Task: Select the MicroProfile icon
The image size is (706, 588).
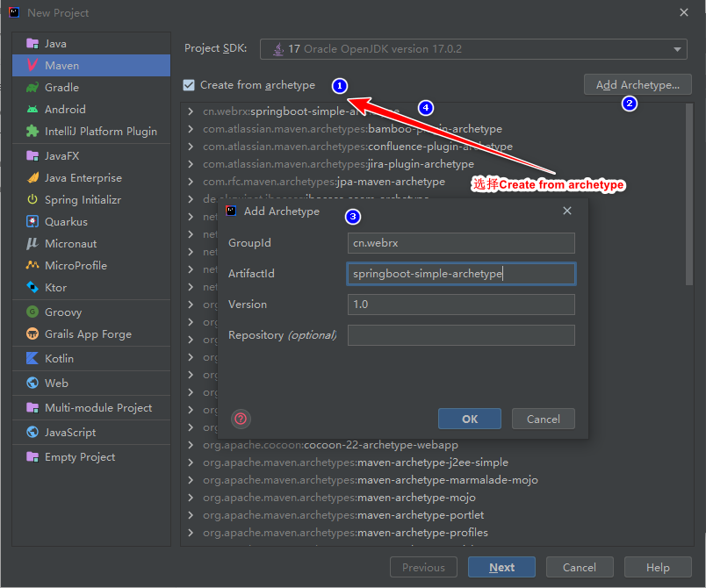Action: tap(32, 265)
